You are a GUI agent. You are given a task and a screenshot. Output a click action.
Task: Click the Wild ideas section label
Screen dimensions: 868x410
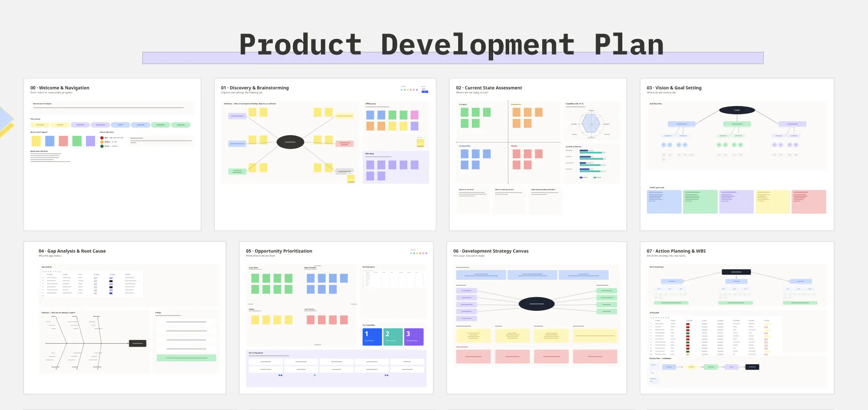369,154
